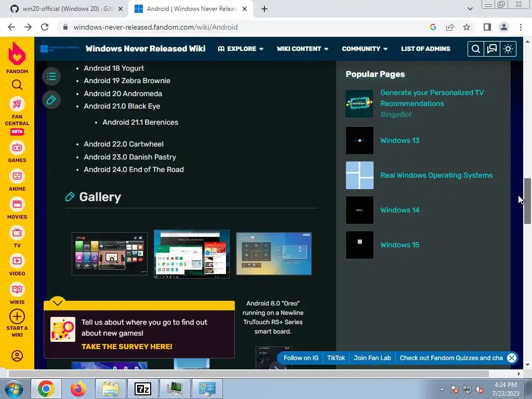
Task: Open the wiki Discuss chat icon
Action: 492,49
